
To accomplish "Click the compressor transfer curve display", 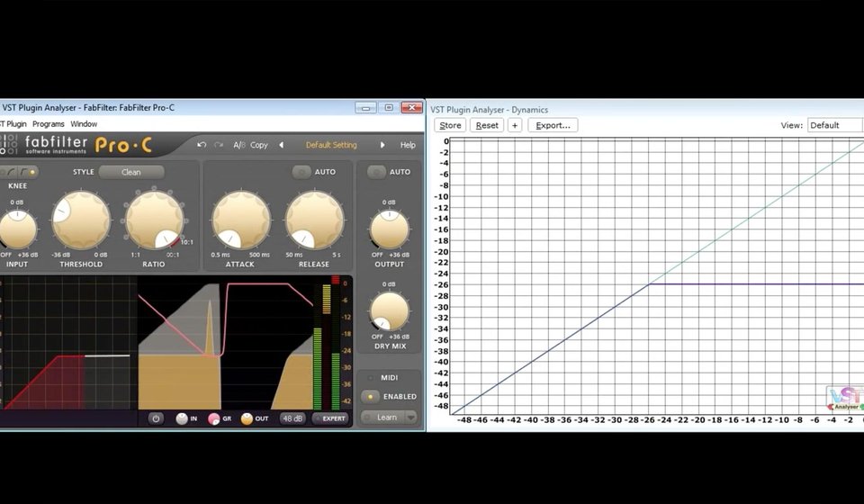I will pyautogui.click(x=68, y=343).
